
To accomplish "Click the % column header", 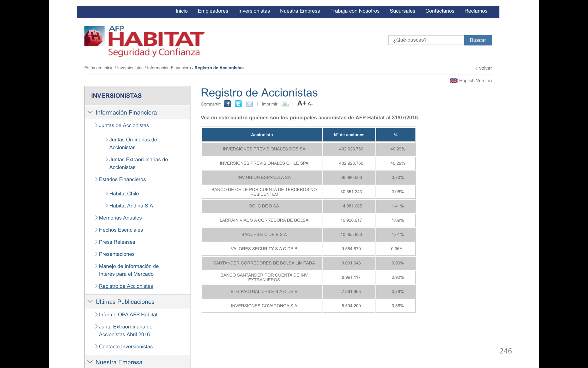I will pyautogui.click(x=395, y=135).
